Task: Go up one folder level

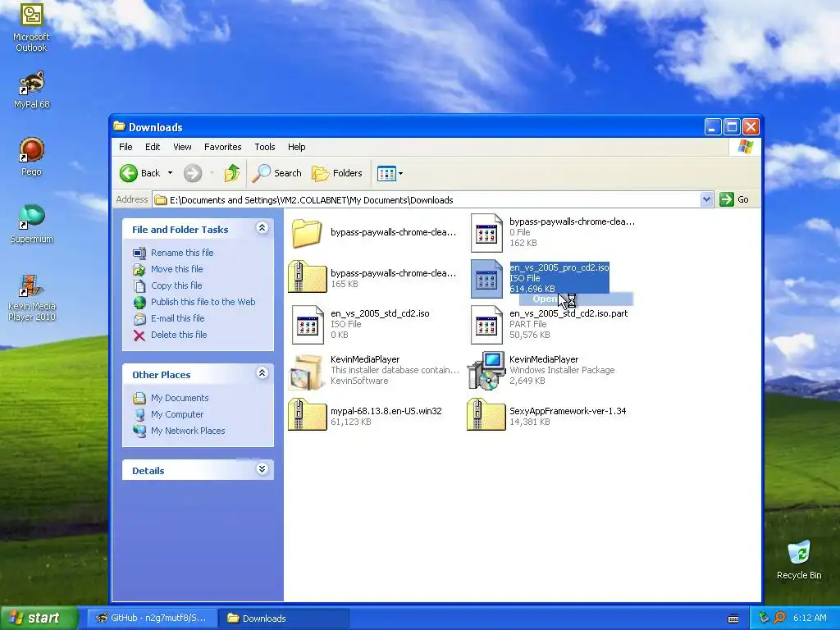Action: pyautogui.click(x=232, y=173)
